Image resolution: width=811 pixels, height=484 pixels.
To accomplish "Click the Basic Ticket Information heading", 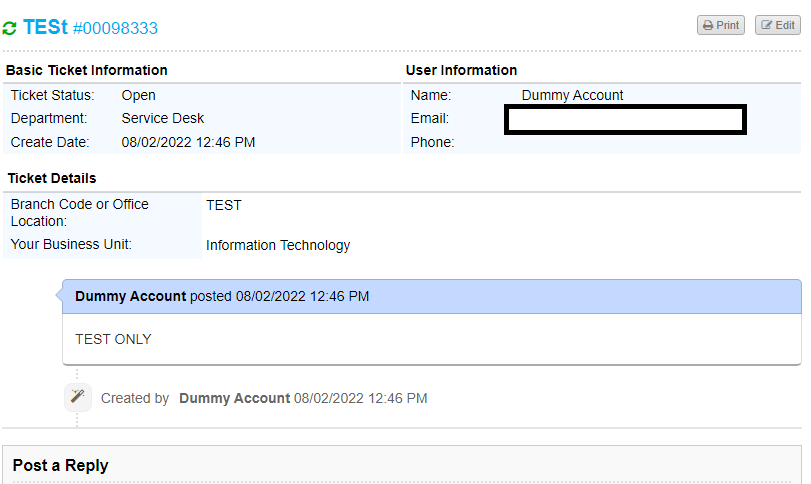I will 87,70.
